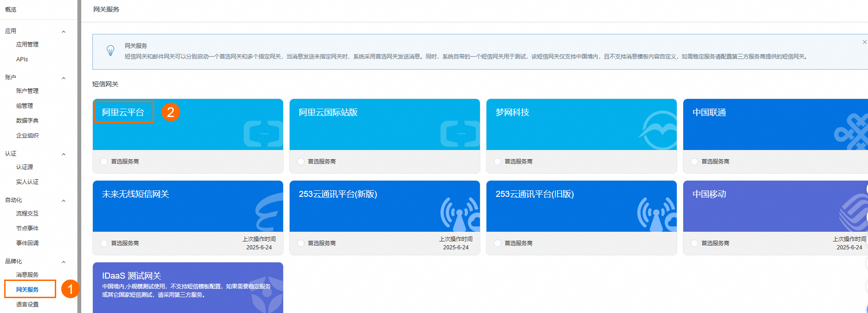Viewport: 868px width, 313px height.
Task: Open 认证源 in the sidebar
Action: tap(25, 167)
